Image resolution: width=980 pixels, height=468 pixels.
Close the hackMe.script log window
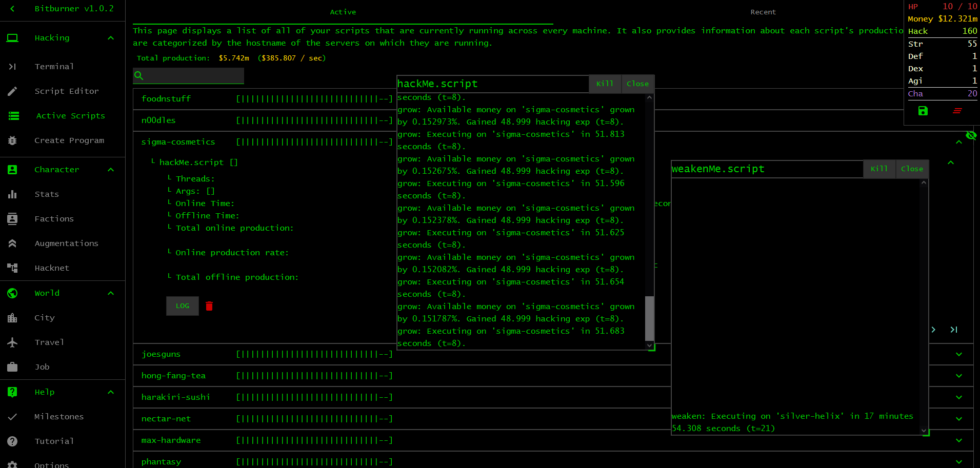coord(637,84)
